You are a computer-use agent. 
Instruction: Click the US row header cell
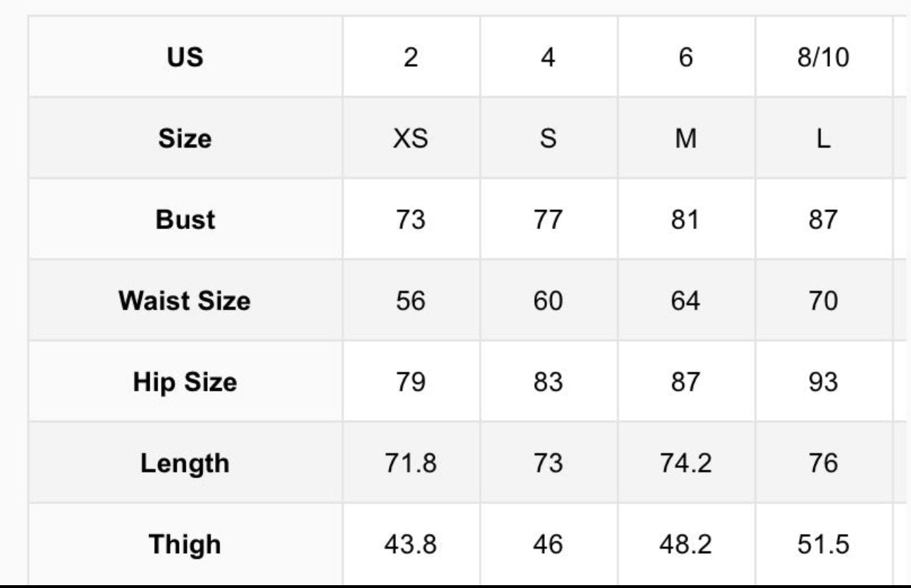tap(185, 57)
